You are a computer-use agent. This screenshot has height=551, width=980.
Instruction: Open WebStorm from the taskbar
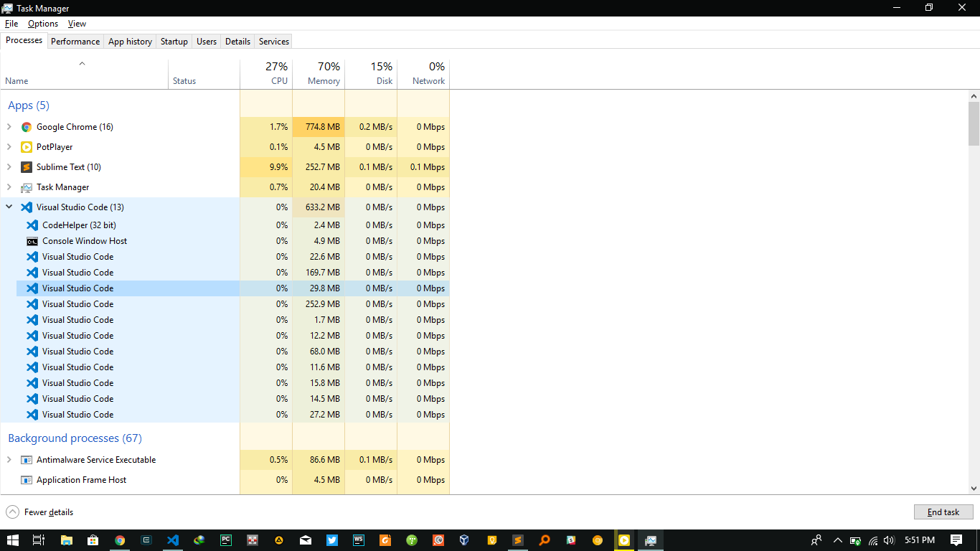point(359,540)
